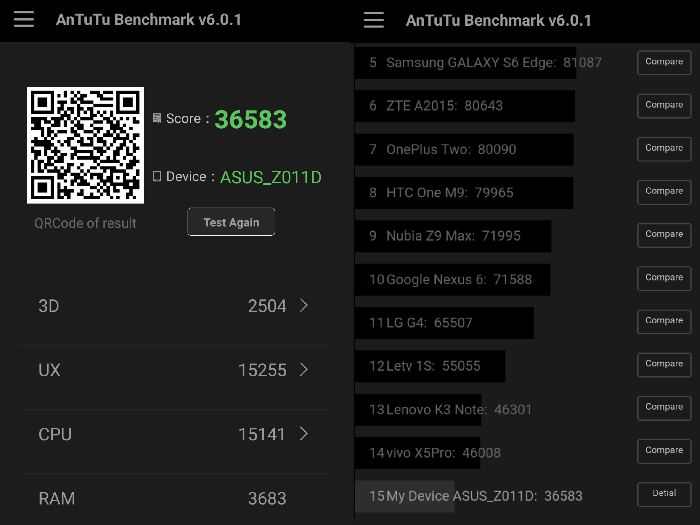Screen dimensions: 700x525
Task: Select the OnePlus Two: 80090 ranking row
Action: (x=464, y=149)
